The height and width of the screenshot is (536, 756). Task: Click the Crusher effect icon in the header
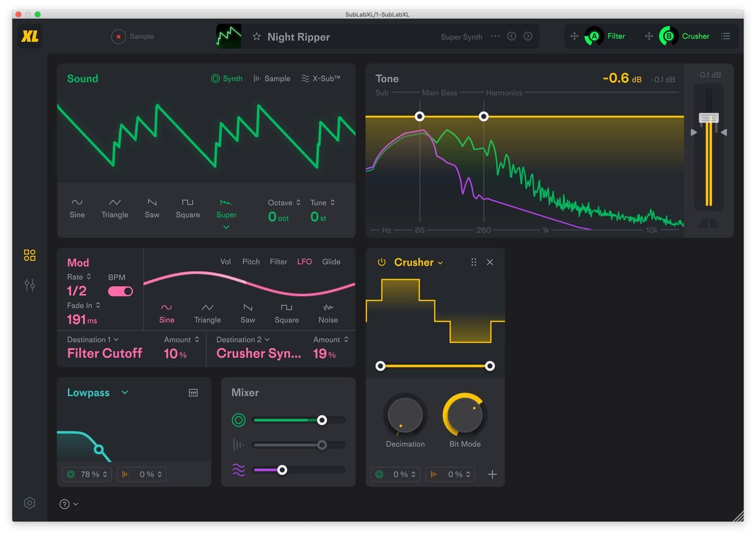(x=668, y=36)
